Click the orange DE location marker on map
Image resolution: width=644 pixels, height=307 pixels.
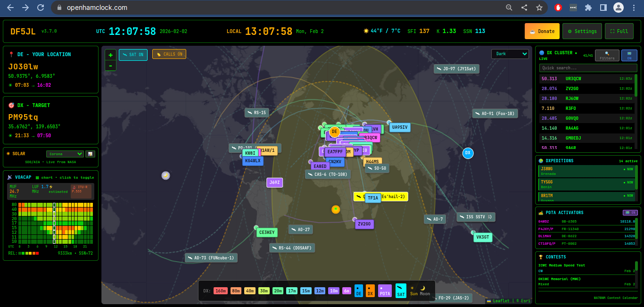334,132
